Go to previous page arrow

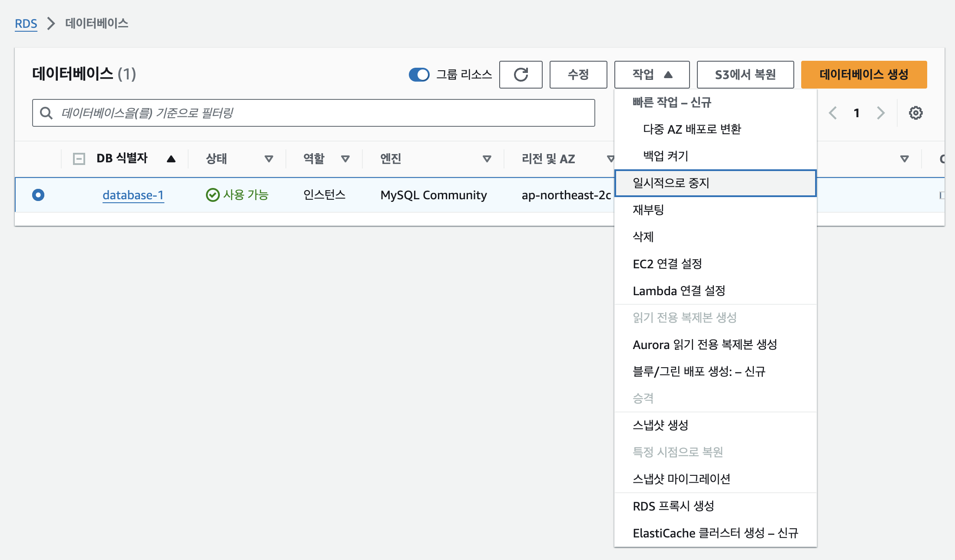[x=832, y=113]
